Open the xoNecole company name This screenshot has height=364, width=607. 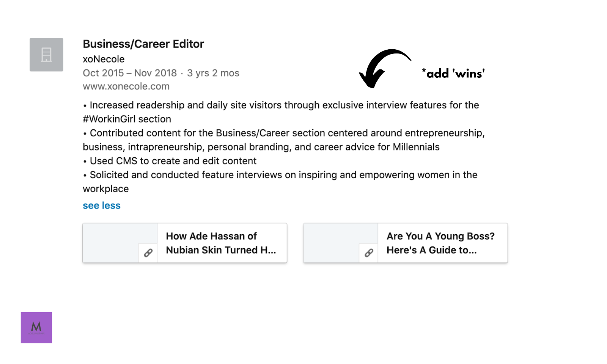coord(104,59)
